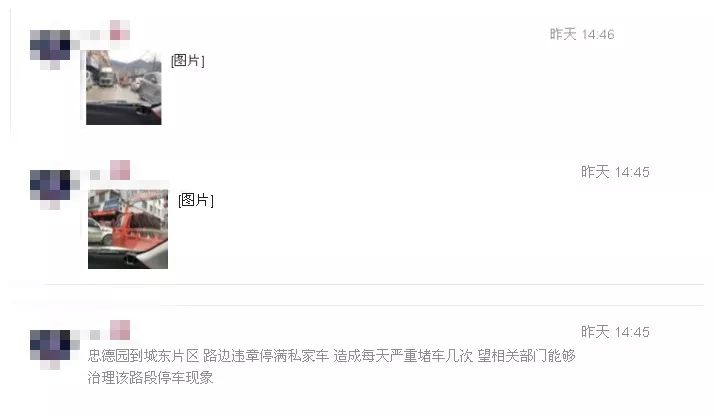Select the gray blurred username above the 忠德园 text
The image size is (714, 416).
pos(95,335)
